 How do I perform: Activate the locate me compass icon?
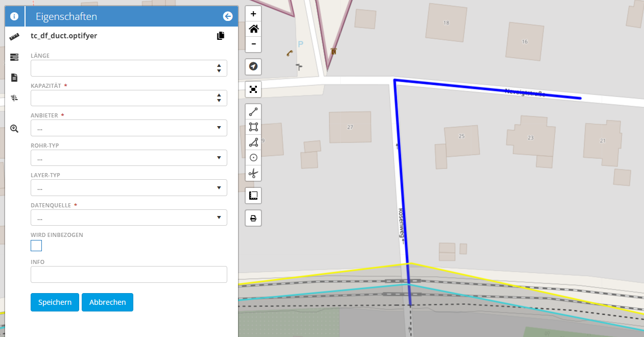253,66
